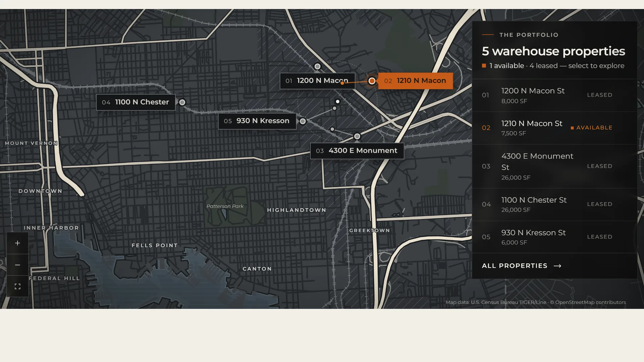The height and width of the screenshot is (362, 644).
Task: Select the map pin above 4300 E Monument label
Action: pyautogui.click(x=357, y=136)
